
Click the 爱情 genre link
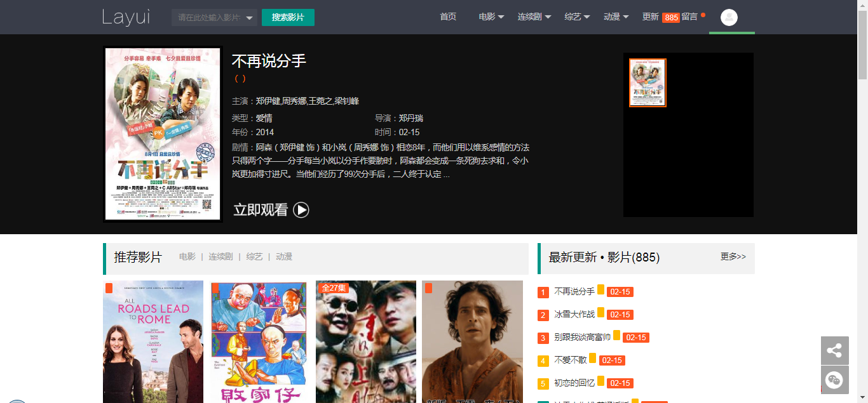[x=264, y=118]
